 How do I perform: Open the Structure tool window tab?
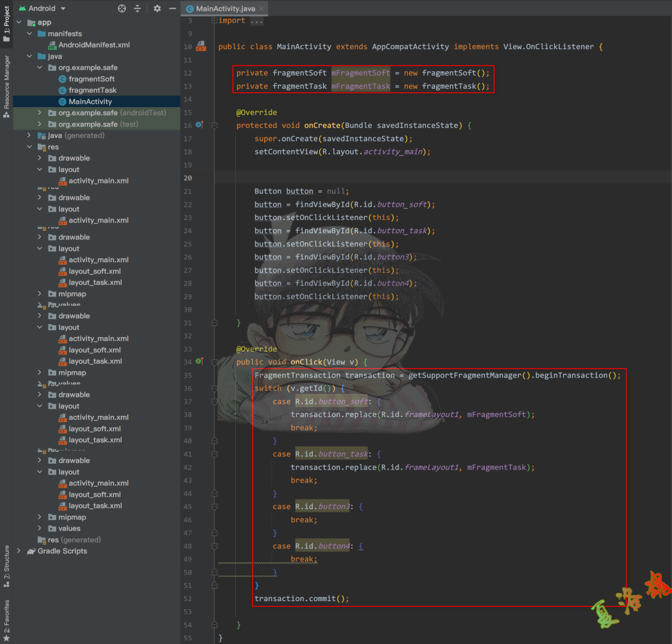pyautogui.click(x=6, y=565)
